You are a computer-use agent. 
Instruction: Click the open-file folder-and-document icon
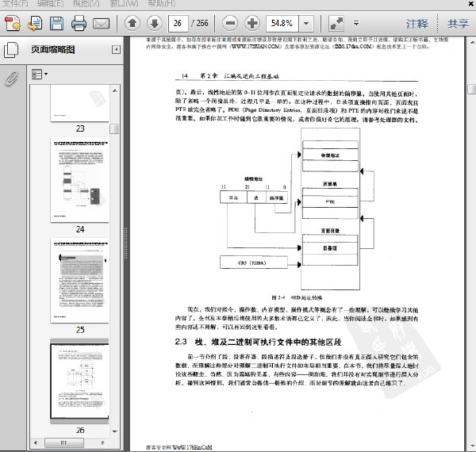tap(35, 23)
